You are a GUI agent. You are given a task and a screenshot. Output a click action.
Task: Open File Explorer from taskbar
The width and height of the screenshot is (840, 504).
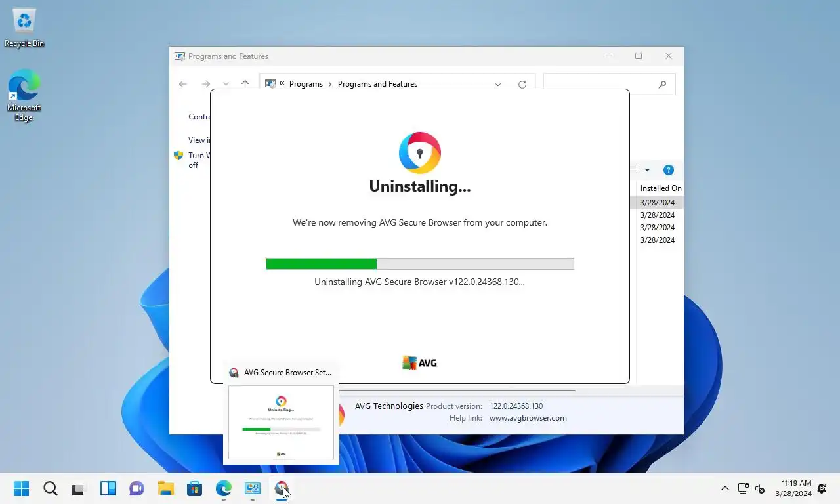coord(165,489)
